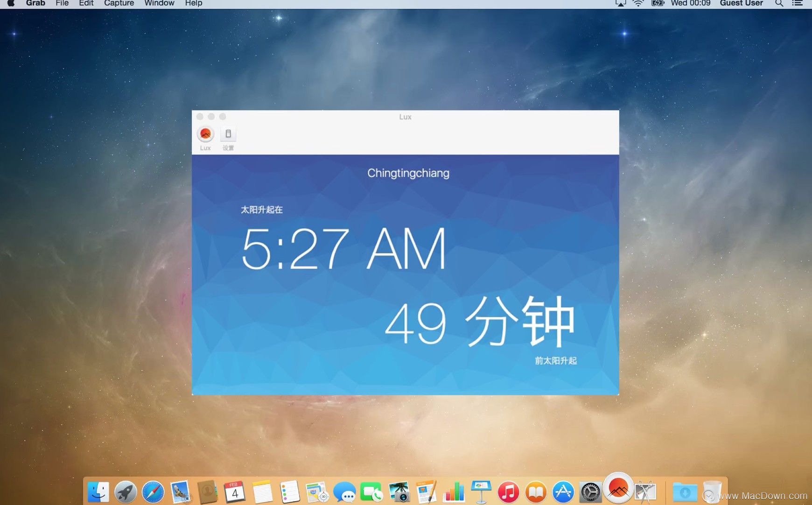Open Notification Center list icon
This screenshot has height=505, width=812.
click(x=798, y=3)
